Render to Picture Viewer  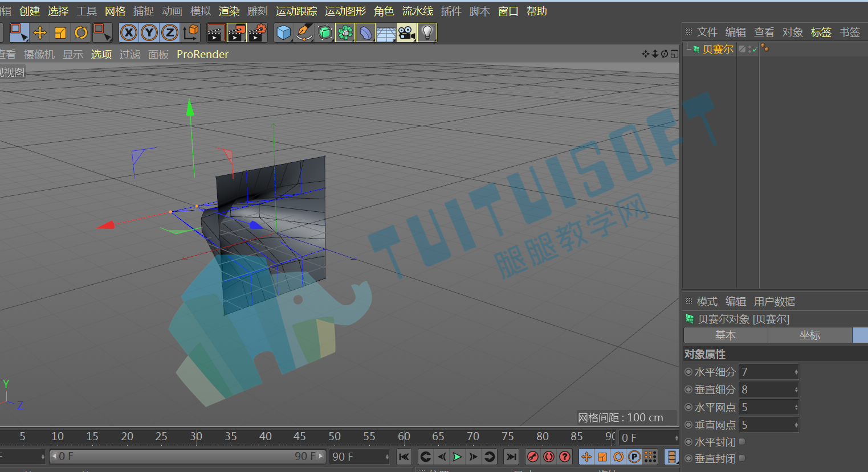tap(236, 32)
